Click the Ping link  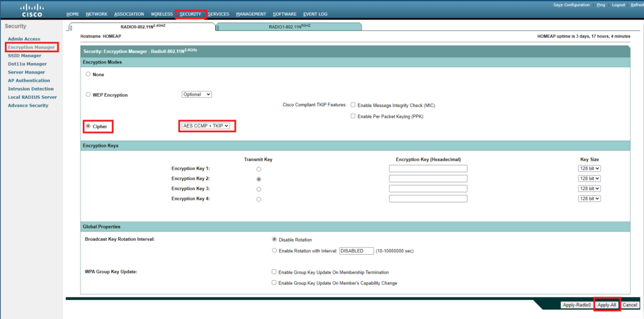[x=601, y=5]
